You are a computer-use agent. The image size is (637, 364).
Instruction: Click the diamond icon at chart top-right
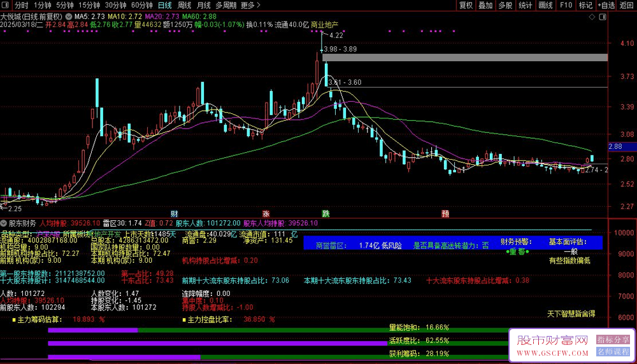tap(592, 16)
